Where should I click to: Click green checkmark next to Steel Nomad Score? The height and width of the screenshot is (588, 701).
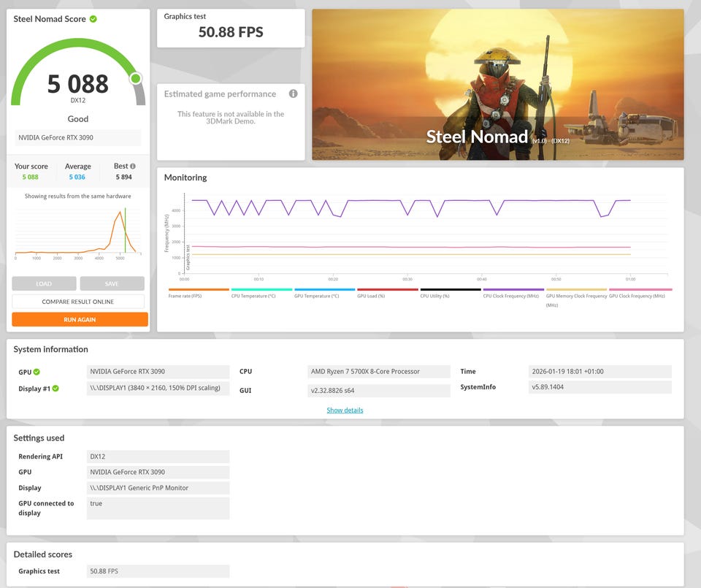pyautogui.click(x=93, y=19)
